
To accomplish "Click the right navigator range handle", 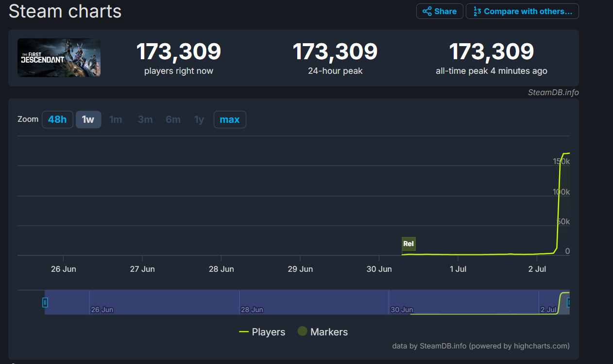I will coord(568,302).
